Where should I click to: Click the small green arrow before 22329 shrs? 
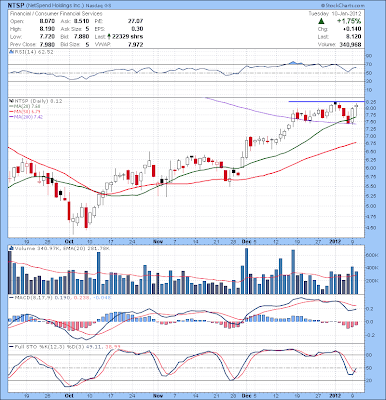coord(109,37)
